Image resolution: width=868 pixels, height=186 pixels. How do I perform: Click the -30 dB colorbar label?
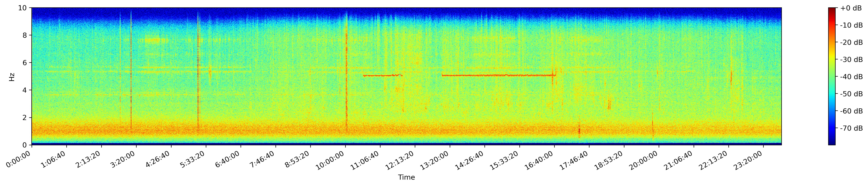click(852, 60)
